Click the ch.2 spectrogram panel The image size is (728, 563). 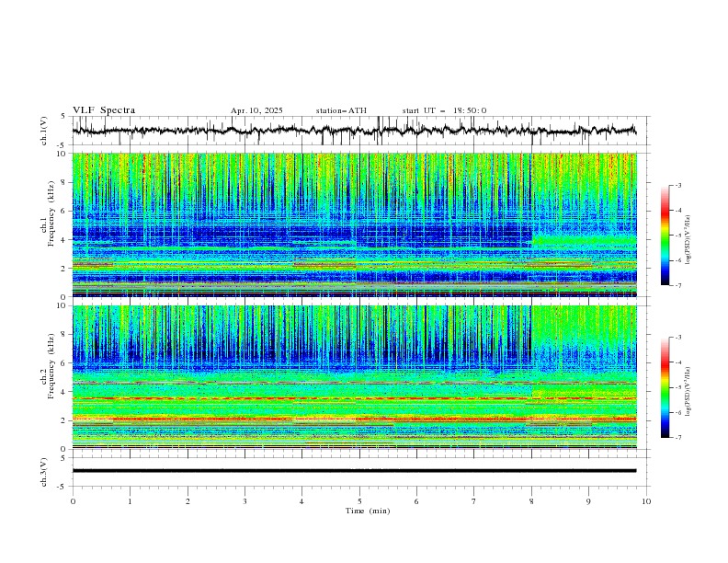[354, 377]
